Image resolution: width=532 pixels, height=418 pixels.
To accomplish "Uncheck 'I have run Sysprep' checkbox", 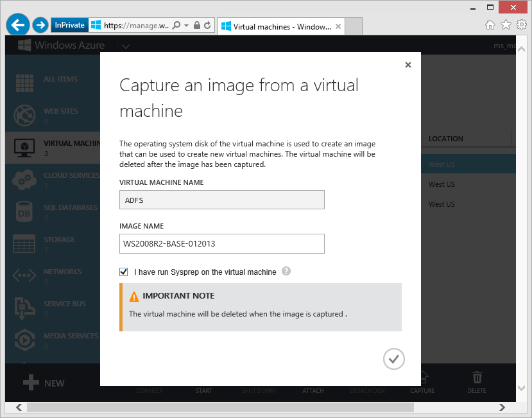I will pyautogui.click(x=124, y=272).
